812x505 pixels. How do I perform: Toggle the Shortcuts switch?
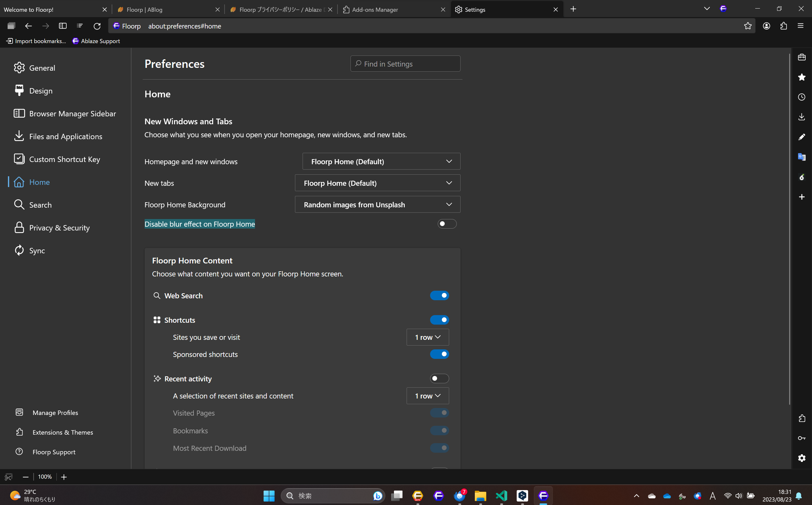[x=439, y=320]
